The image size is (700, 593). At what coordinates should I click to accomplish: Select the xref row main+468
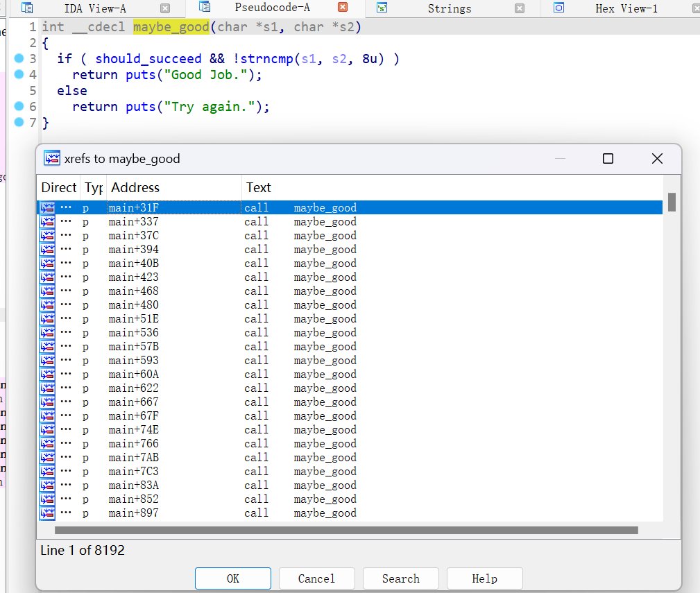click(350, 291)
